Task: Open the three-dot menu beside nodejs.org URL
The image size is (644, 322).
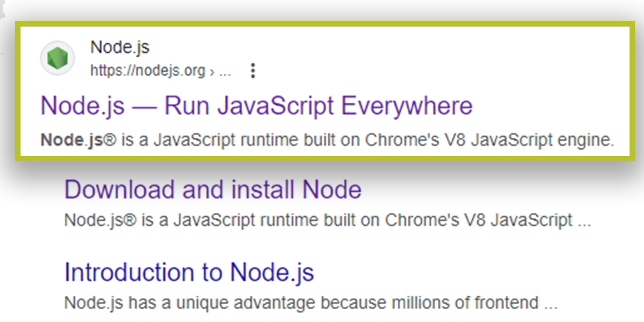Action: click(253, 71)
